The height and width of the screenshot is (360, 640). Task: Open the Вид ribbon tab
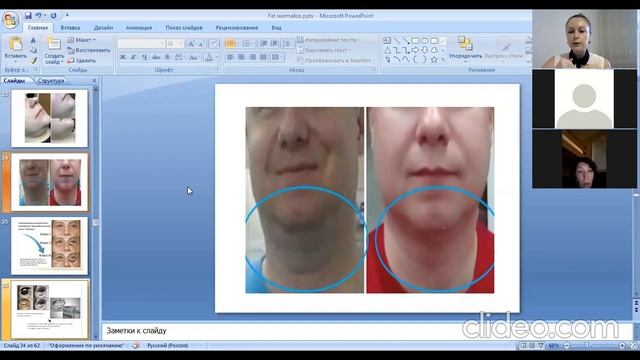pyautogui.click(x=276, y=28)
